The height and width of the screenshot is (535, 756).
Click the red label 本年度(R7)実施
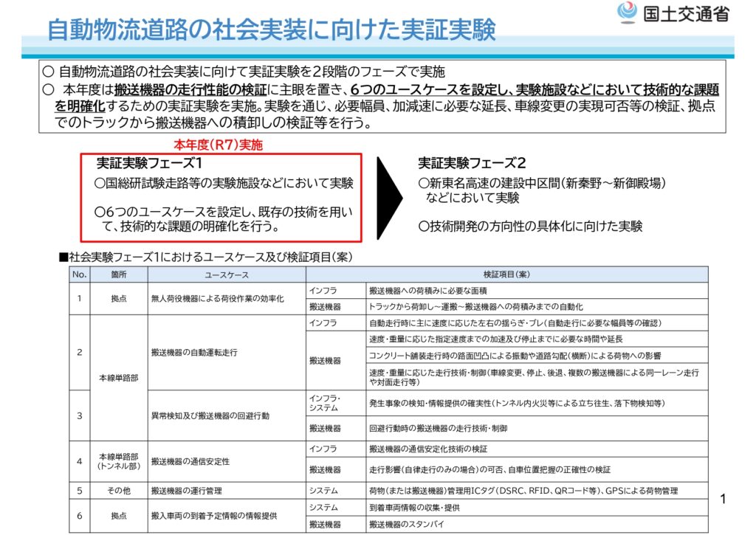click(x=218, y=145)
